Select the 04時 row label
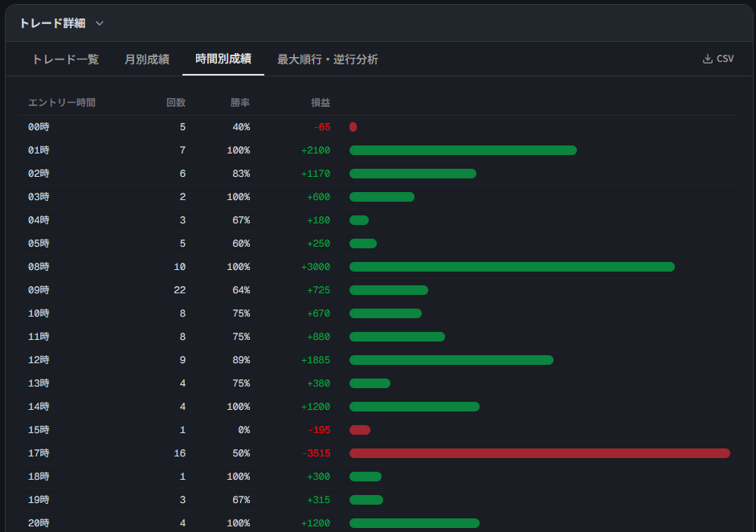Screen dimensions: 756x532 coord(39,220)
